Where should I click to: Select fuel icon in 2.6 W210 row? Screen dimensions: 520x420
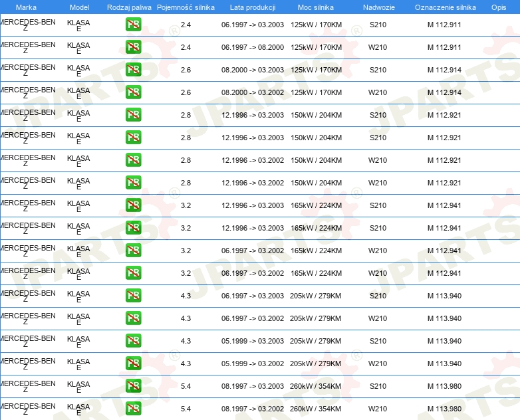click(133, 92)
